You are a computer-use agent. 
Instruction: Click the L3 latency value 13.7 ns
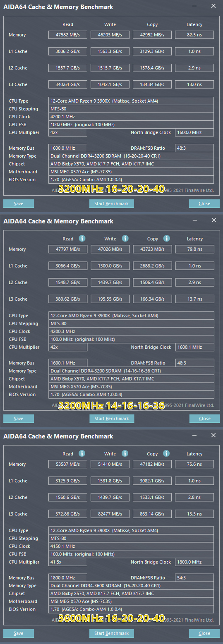[x=194, y=299]
